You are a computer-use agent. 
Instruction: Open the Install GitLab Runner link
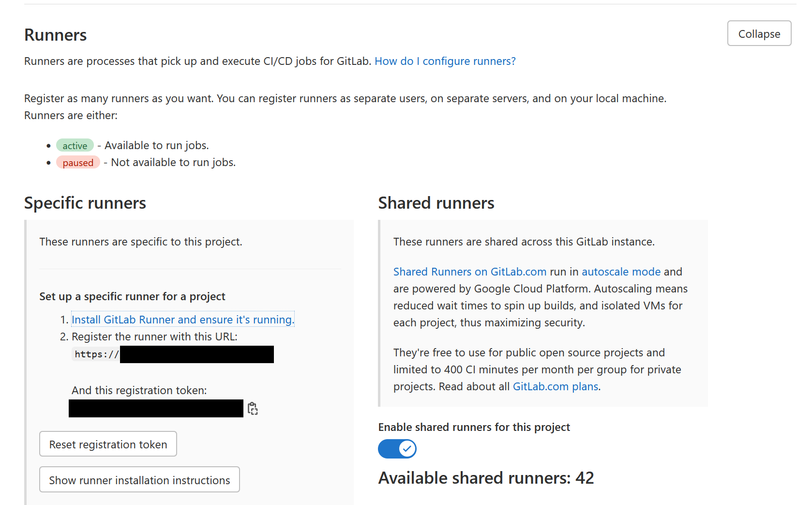click(182, 320)
